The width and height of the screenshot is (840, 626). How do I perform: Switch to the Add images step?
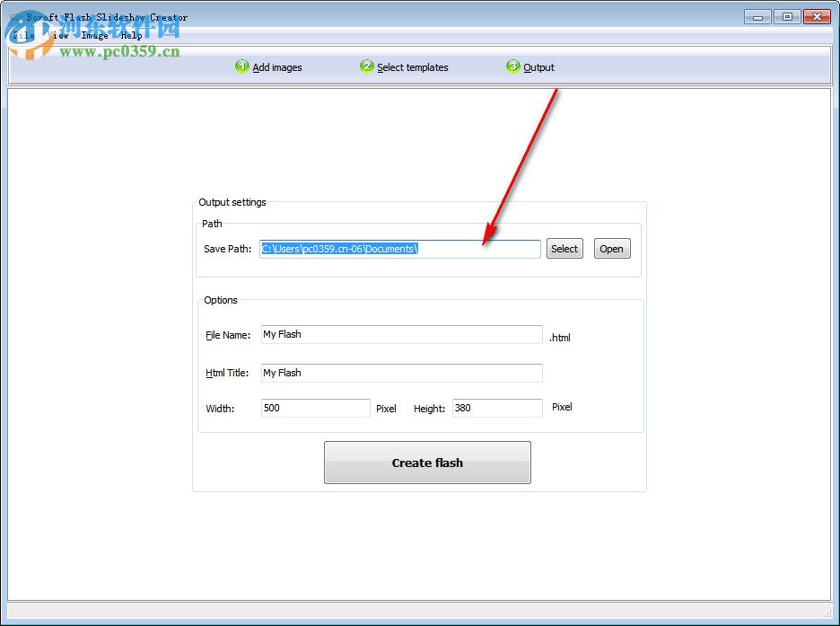278,66
